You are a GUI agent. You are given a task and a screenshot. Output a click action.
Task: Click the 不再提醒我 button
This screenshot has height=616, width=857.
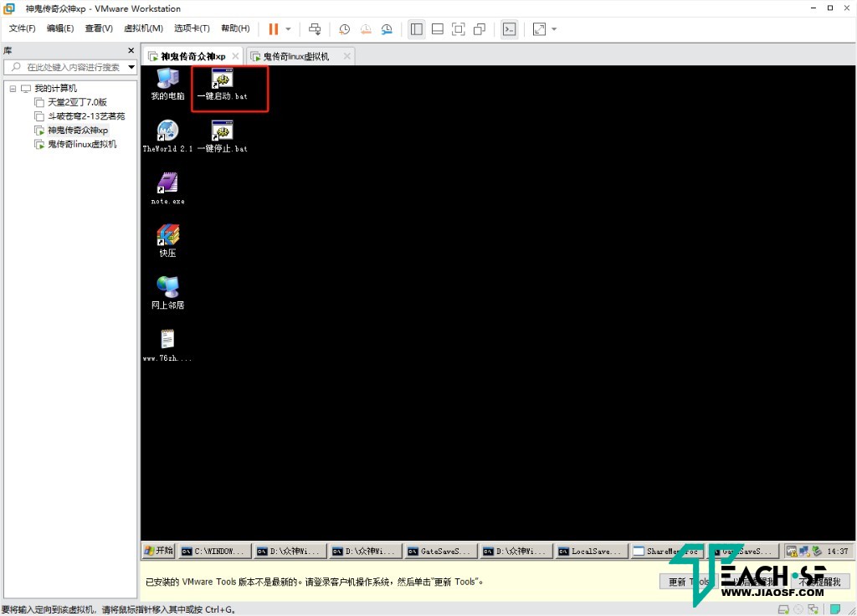pos(819,582)
